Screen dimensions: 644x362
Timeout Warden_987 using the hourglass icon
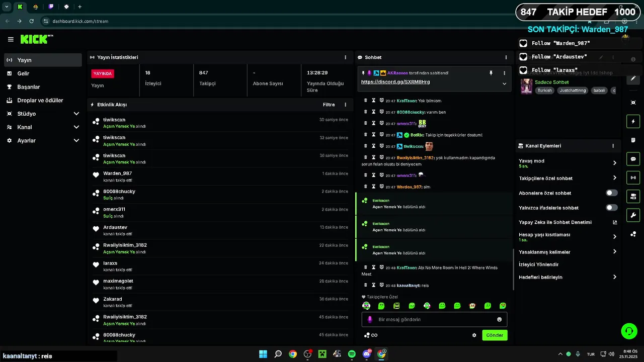[373, 187]
